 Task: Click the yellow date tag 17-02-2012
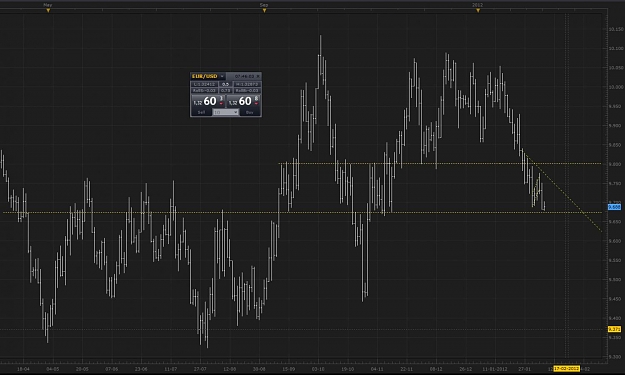[566, 369]
